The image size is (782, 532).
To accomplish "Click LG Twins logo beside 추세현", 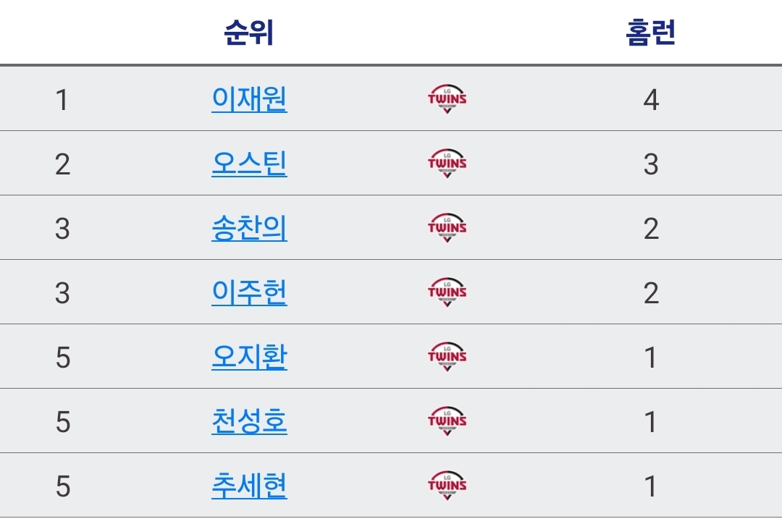I will (x=447, y=486).
